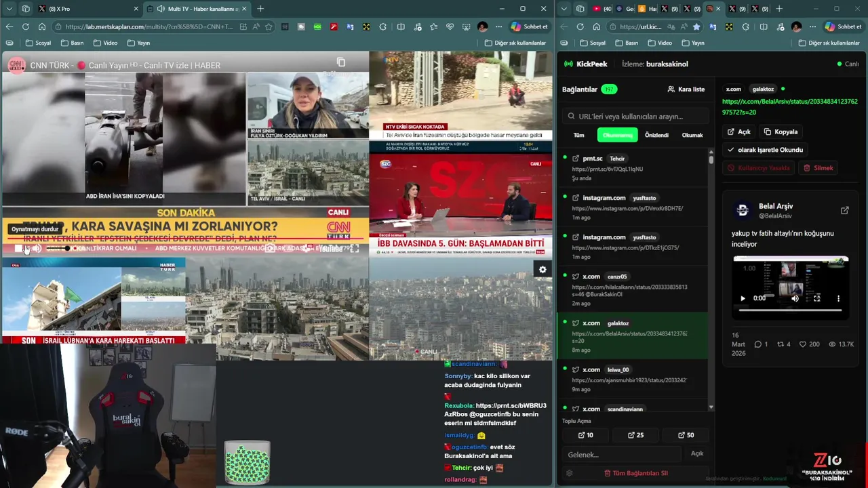
Task: Open Sosyal bookmarks folder in right browser
Action: (x=593, y=43)
